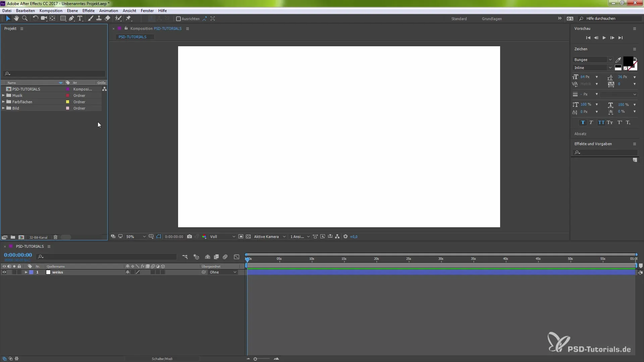
Task: Open the Animation menu
Action: click(x=109, y=11)
